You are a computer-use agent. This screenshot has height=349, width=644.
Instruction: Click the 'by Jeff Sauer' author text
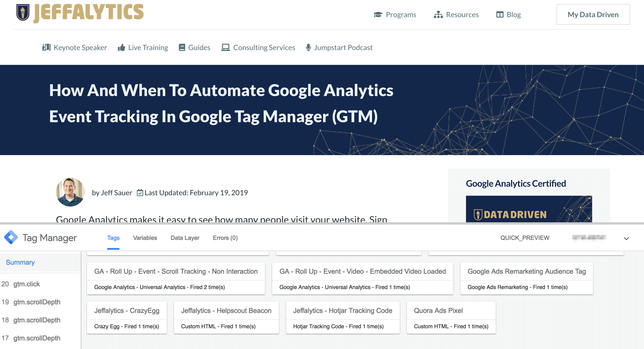[112, 193]
